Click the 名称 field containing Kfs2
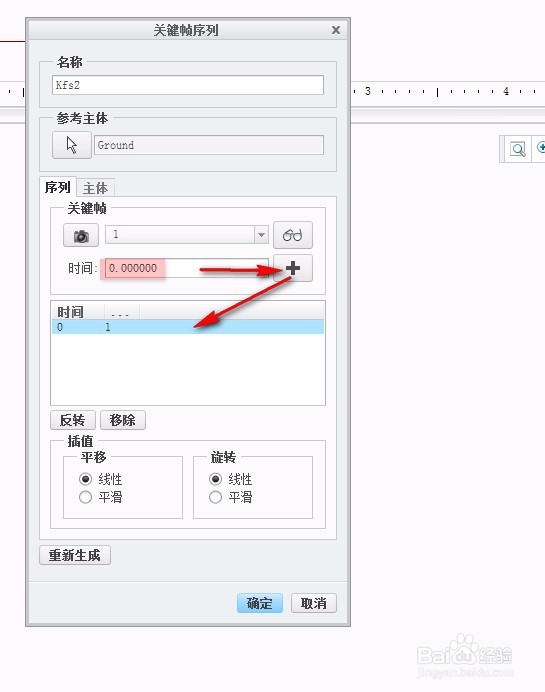This screenshot has width=545, height=692. click(x=188, y=85)
